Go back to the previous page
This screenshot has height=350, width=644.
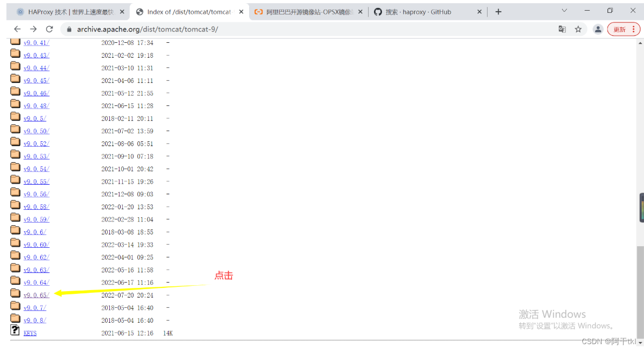click(17, 29)
